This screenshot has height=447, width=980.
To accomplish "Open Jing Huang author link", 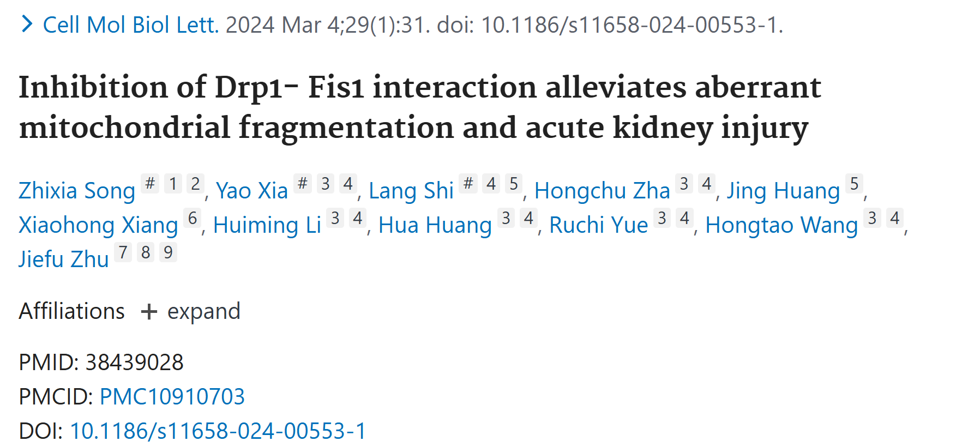I will (783, 191).
